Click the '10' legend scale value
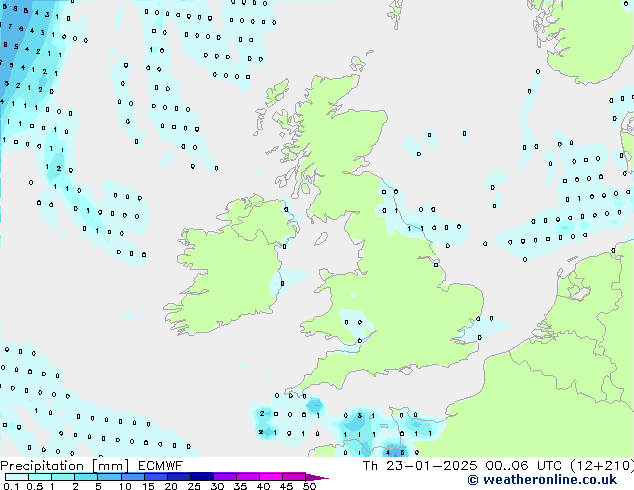The width and height of the screenshot is (634, 490). coord(125,486)
